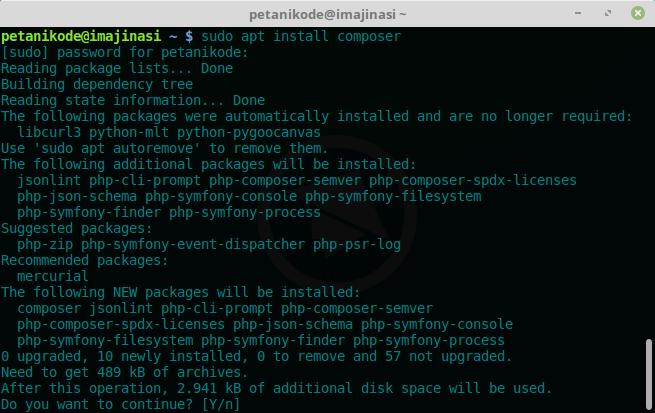The height and width of the screenshot is (413, 655).
Task: Click '10 newly installed' summary text
Action: [x=169, y=356]
